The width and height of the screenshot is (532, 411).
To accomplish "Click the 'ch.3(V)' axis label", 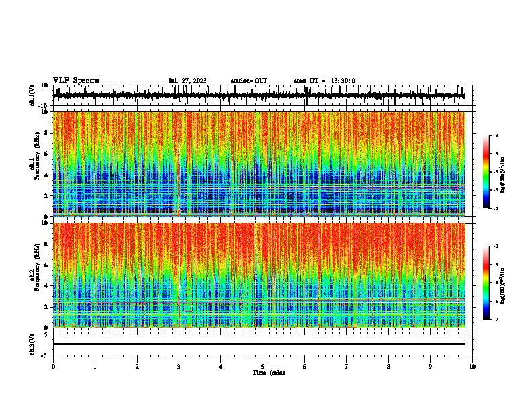I will [x=32, y=345].
